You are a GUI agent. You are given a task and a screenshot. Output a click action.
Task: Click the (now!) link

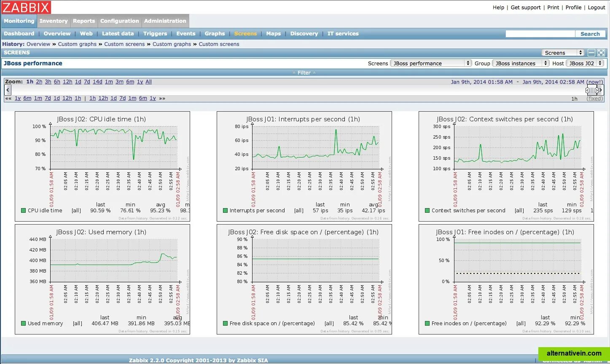point(595,82)
